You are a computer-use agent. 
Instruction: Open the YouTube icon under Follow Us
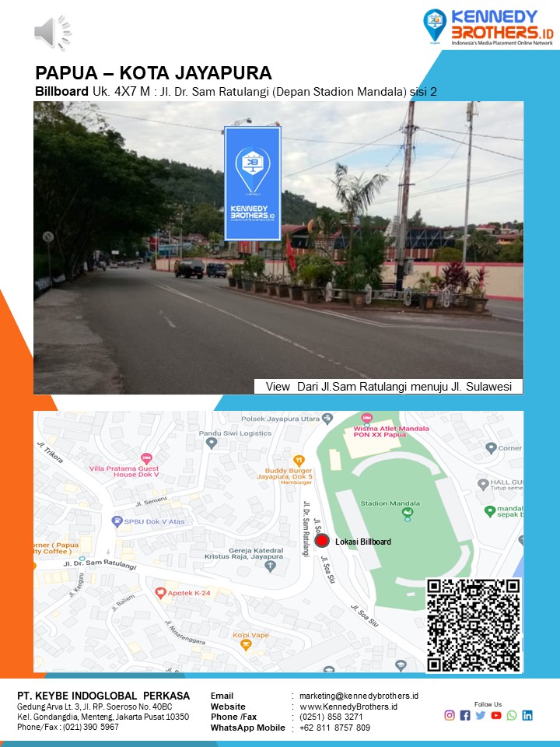click(496, 715)
